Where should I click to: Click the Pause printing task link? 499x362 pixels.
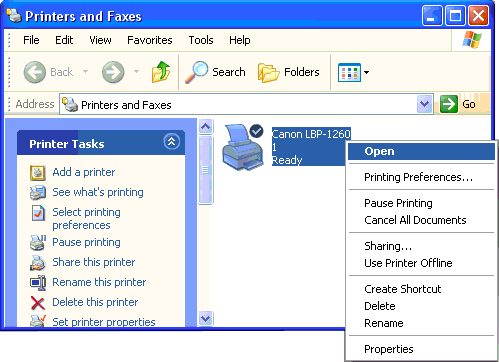(86, 242)
